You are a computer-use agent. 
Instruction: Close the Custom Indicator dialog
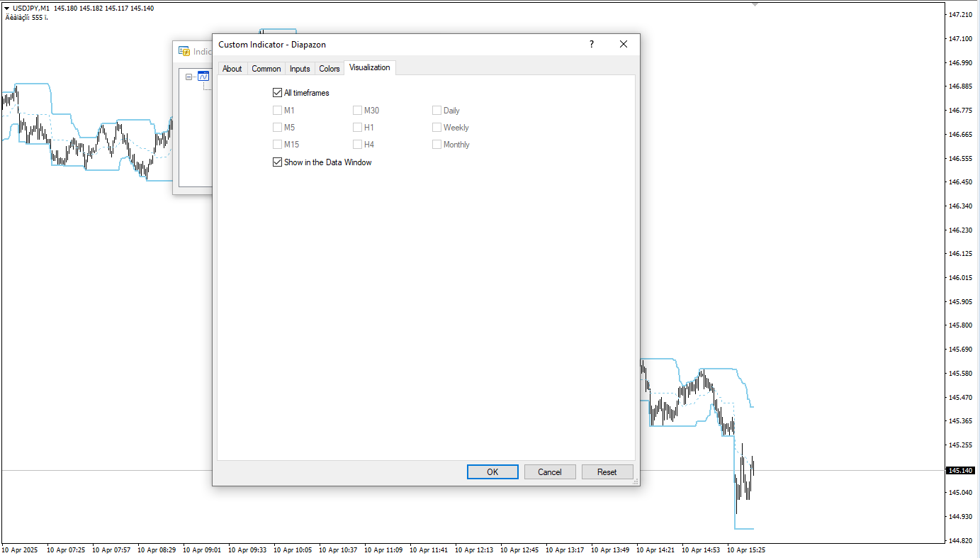click(624, 44)
